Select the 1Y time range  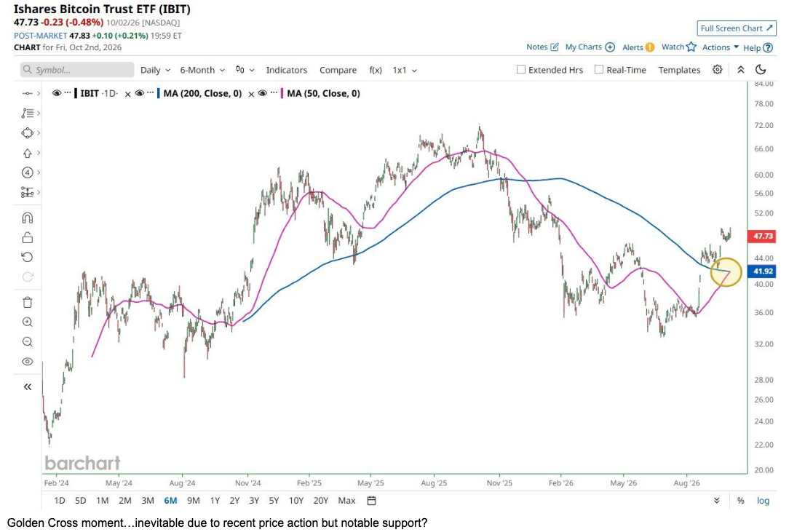point(215,500)
